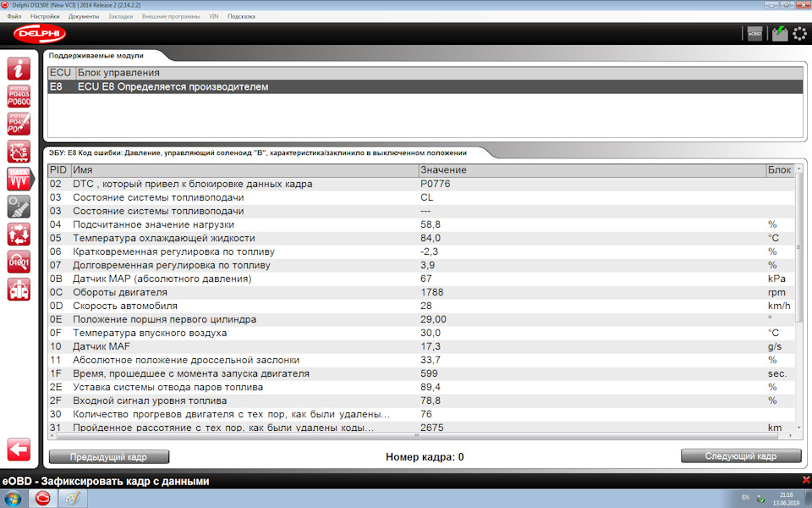Open the Внешние программы menu
Screen dimensions: 812x508
click(x=171, y=17)
